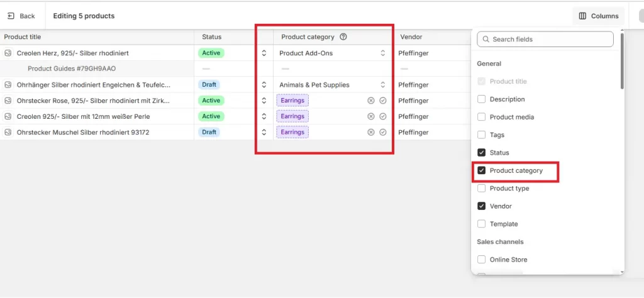Screen dimensions: 644x298
Task: Click the columns panel scrollbar
Action: [x=622, y=62]
